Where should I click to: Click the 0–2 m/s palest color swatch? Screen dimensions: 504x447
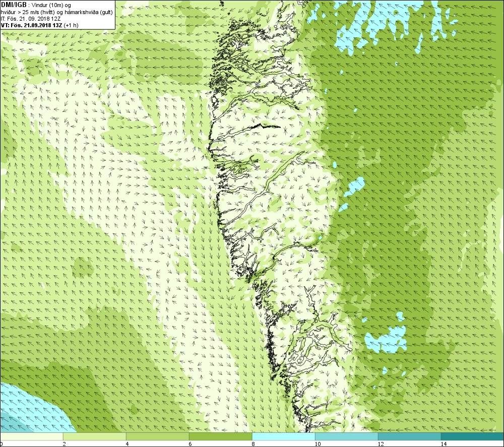coord(31,436)
